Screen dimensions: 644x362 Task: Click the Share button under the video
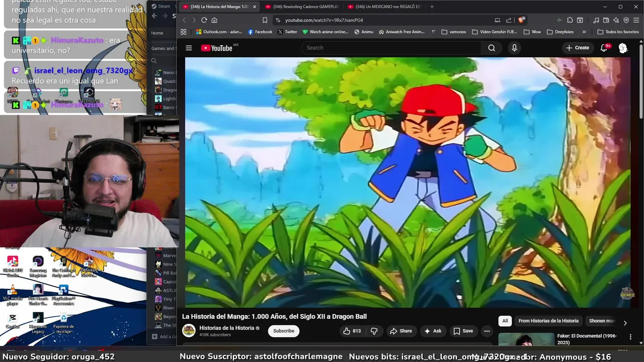(400, 331)
